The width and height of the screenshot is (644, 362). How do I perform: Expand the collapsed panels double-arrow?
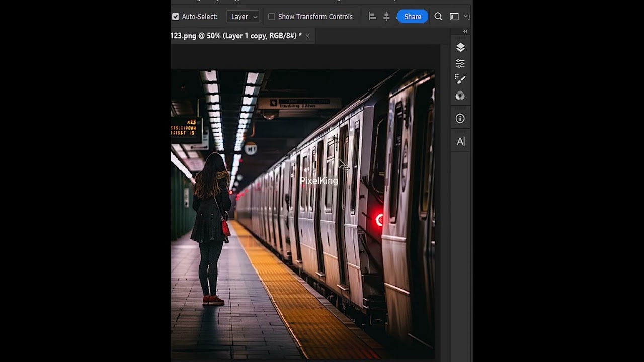[465, 31]
